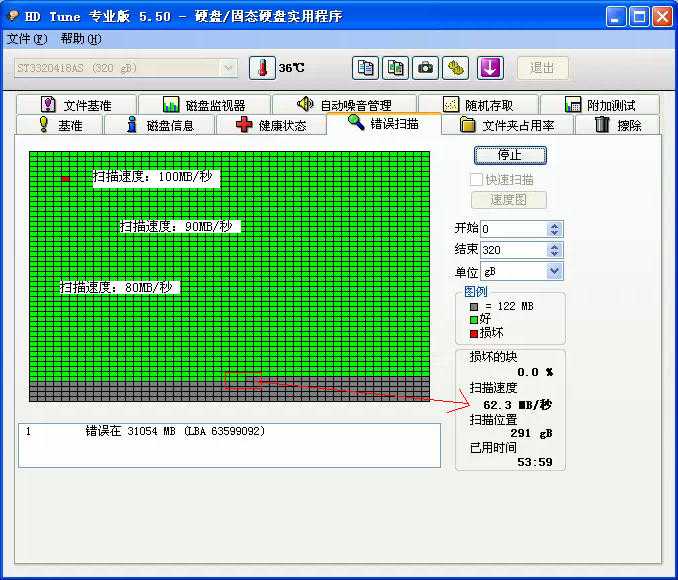Switch to the 随机存取 tab
The height and width of the screenshot is (580, 678).
[x=478, y=105]
